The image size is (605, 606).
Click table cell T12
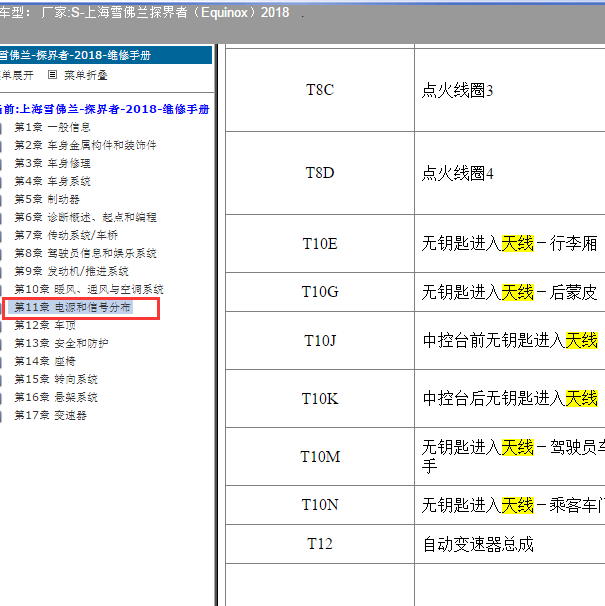coord(320,544)
